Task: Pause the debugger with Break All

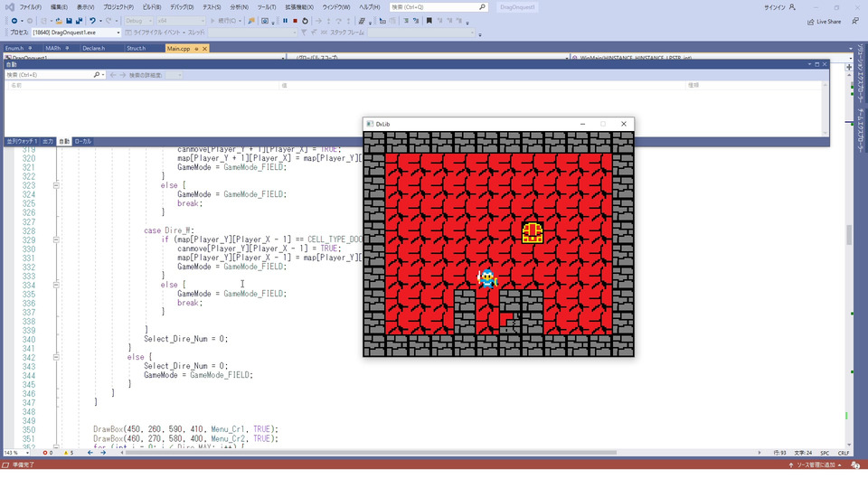Action: coord(285,21)
